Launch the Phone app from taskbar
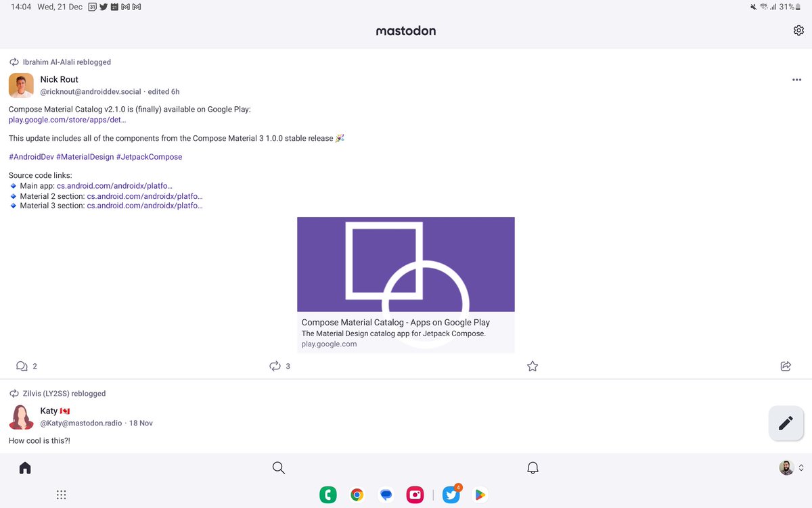This screenshot has height=508, width=812. coord(328,494)
